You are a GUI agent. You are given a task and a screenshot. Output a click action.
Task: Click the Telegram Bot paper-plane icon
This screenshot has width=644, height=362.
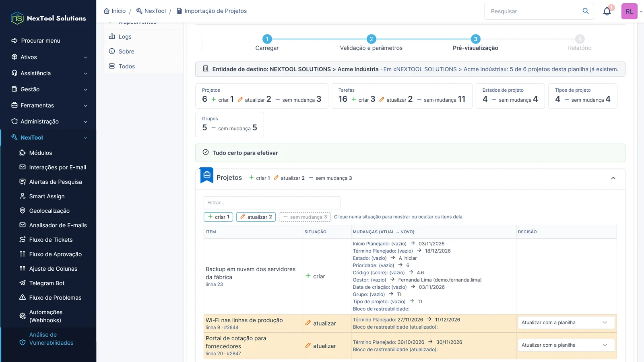23,283
